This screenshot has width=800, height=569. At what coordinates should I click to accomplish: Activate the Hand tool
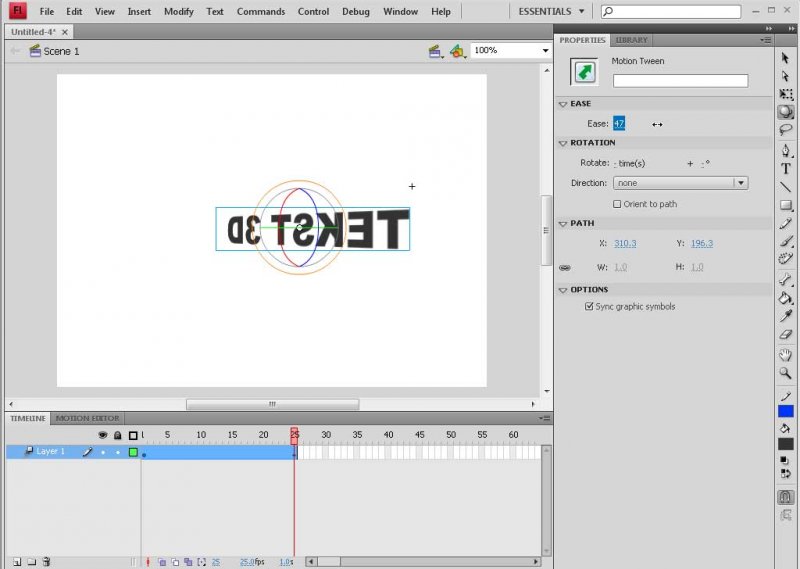786,354
